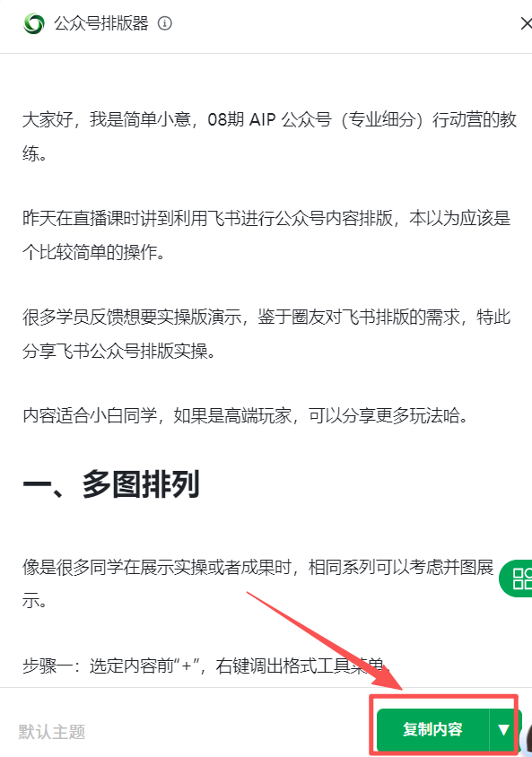Open the green grid floating button
The image size is (532, 757).
(x=517, y=578)
